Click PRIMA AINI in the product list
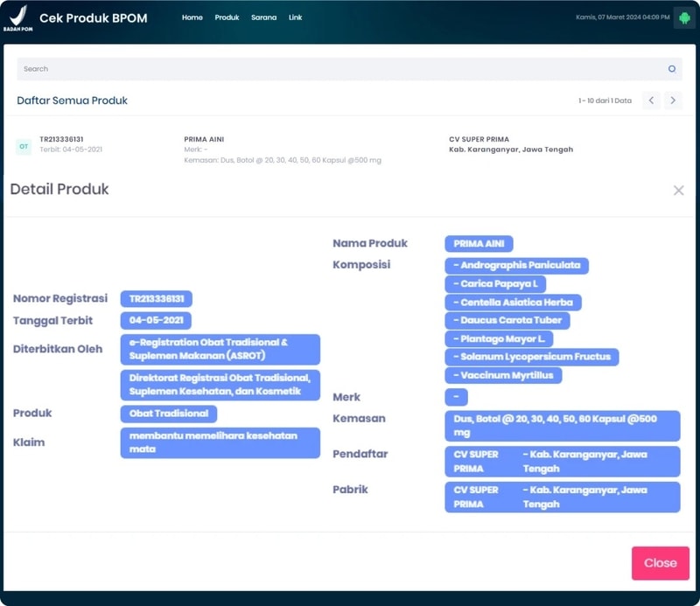Viewport: 700px width, 606px height. (x=204, y=139)
